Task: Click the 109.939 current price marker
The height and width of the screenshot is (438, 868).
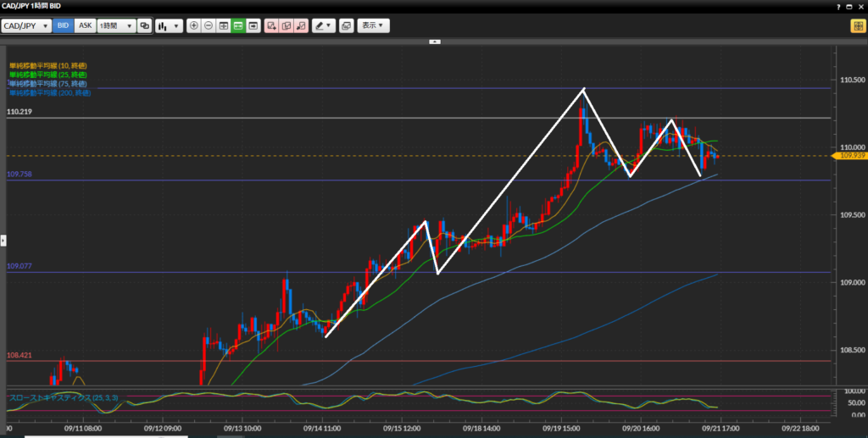Action: coord(850,156)
